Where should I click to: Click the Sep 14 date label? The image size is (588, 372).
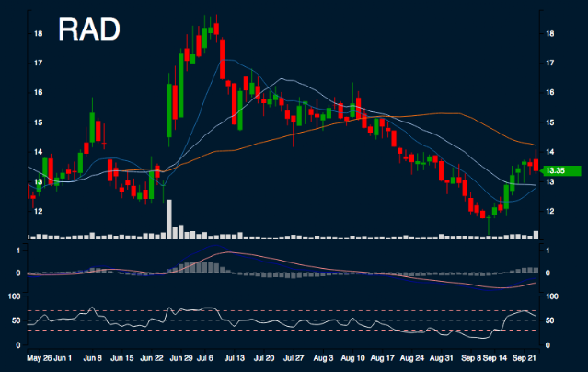[495, 358]
